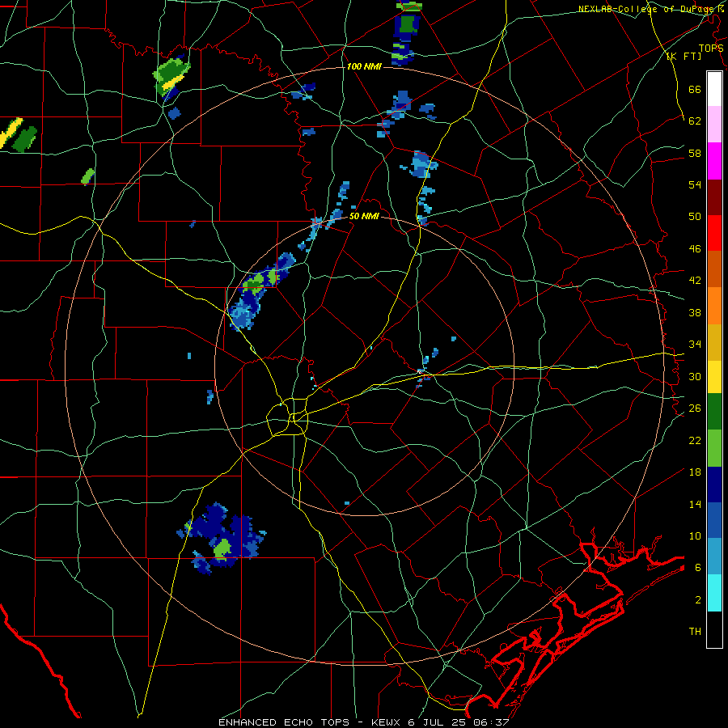Viewport: 728px width, 728px height.
Task: Pick the dark orange legend band
Action: [x=714, y=269]
